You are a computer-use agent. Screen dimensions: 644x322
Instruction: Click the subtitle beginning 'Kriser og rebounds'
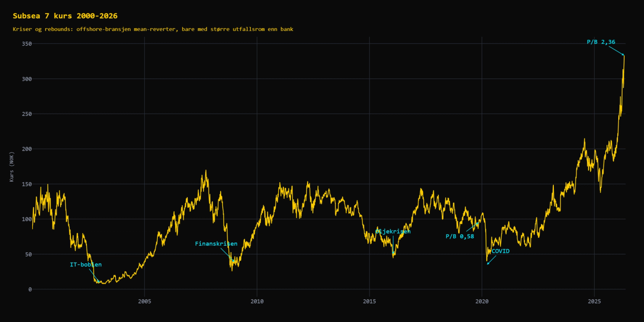coord(153,29)
